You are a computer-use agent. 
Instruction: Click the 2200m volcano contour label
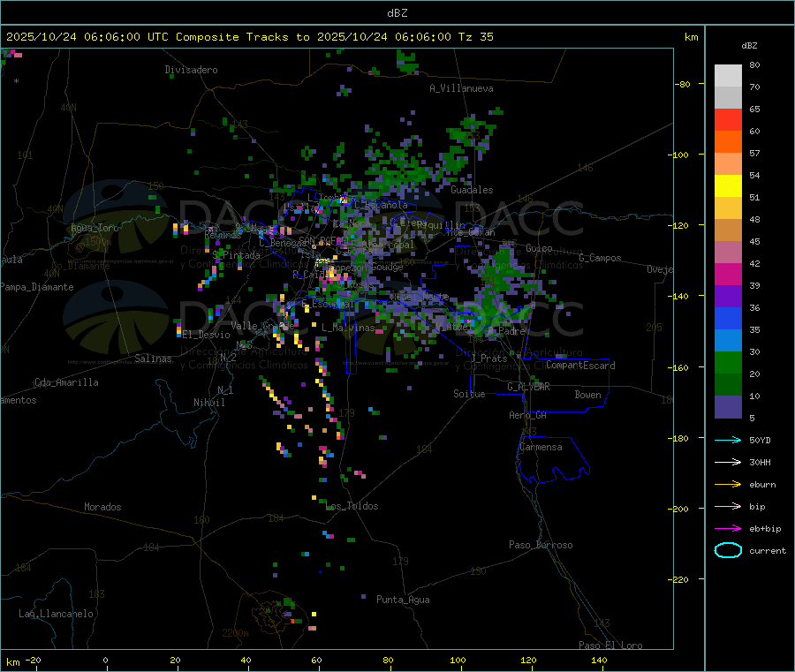coord(235,633)
